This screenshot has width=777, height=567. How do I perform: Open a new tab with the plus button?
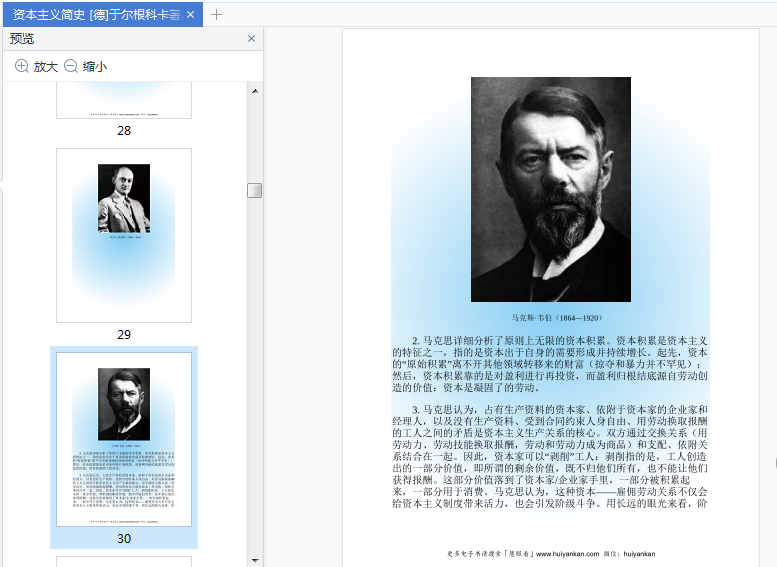216,15
